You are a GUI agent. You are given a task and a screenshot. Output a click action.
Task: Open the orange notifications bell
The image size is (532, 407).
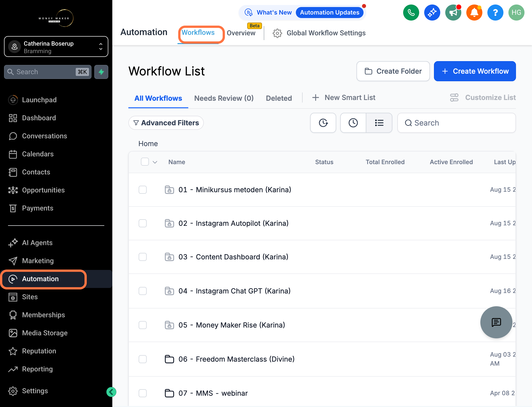point(474,13)
